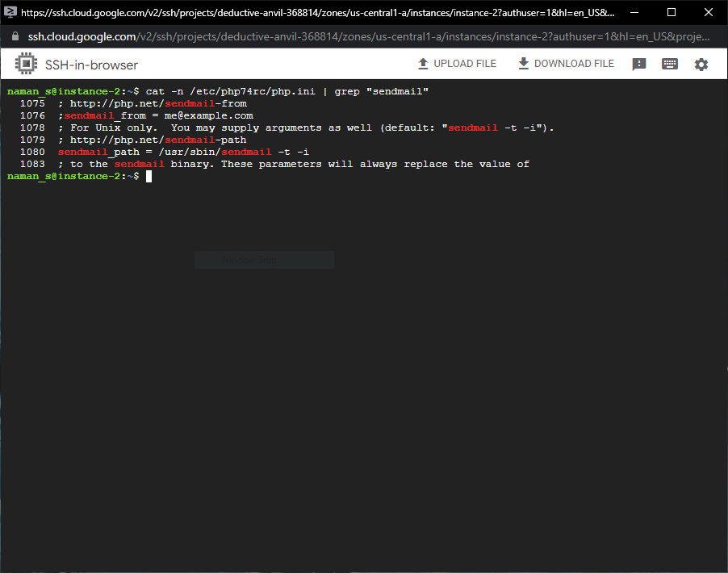The width and height of the screenshot is (728, 573).
Task: Click the http://php.net/sendmail-path text on line 1079
Action: coord(158,140)
